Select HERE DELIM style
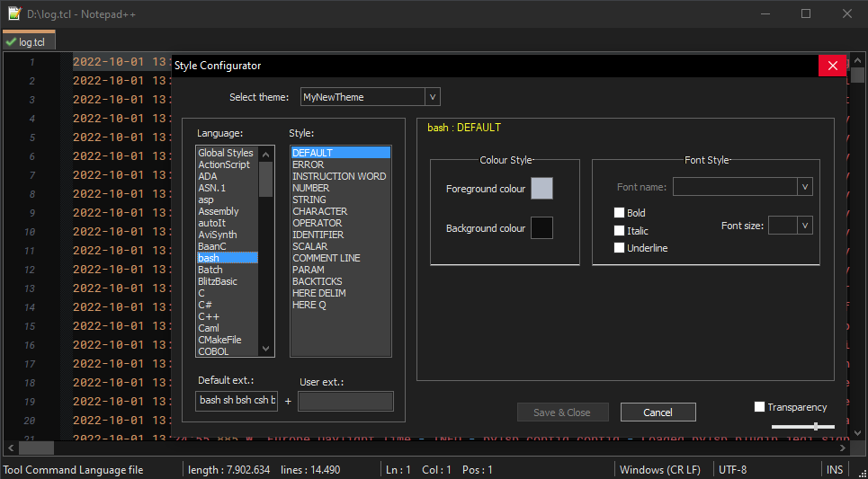Screen dimensions: 868x479 click(340, 293)
